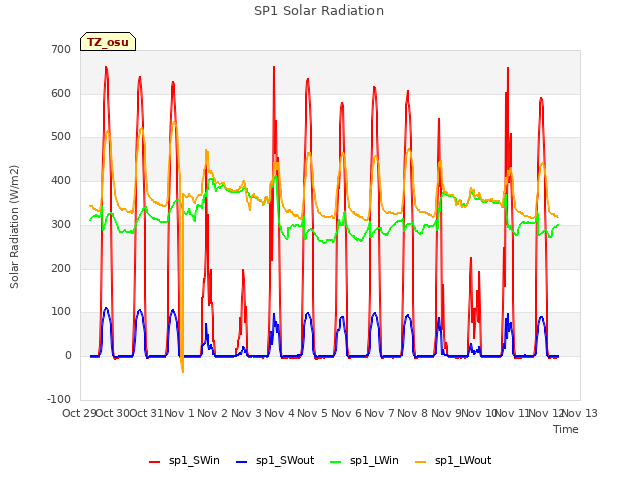Click the Nov 6 x-axis tick label
The image size is (640, 480).
[346, 413]
